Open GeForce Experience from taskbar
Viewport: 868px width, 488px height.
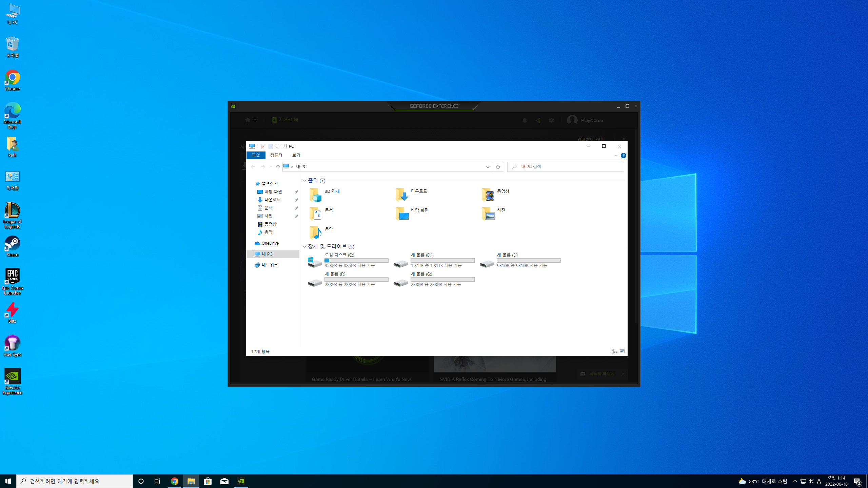point(241,481)
